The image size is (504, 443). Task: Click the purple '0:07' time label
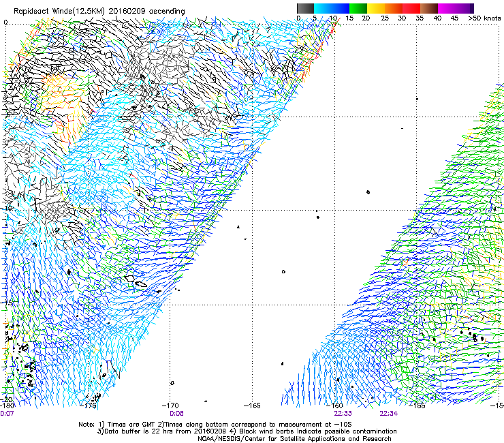coord(7,414)
